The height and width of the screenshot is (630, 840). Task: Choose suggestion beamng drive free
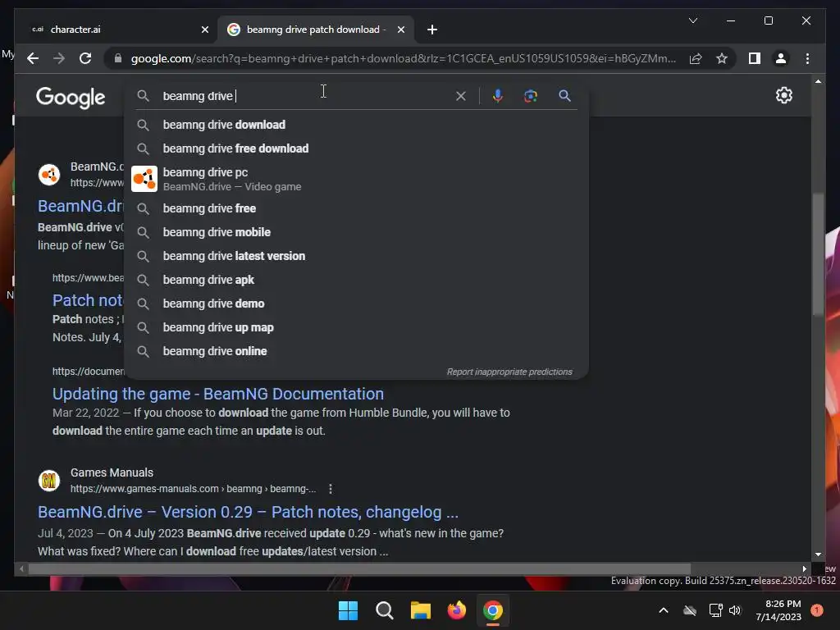356,208
